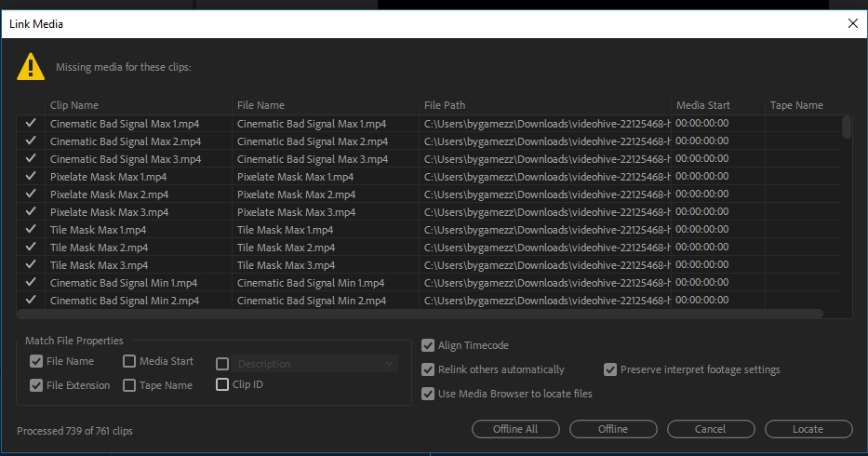Toggle checkmark for Pixelate Mask Max 1.mp4

pyautogui.click(x=31, y=176)
